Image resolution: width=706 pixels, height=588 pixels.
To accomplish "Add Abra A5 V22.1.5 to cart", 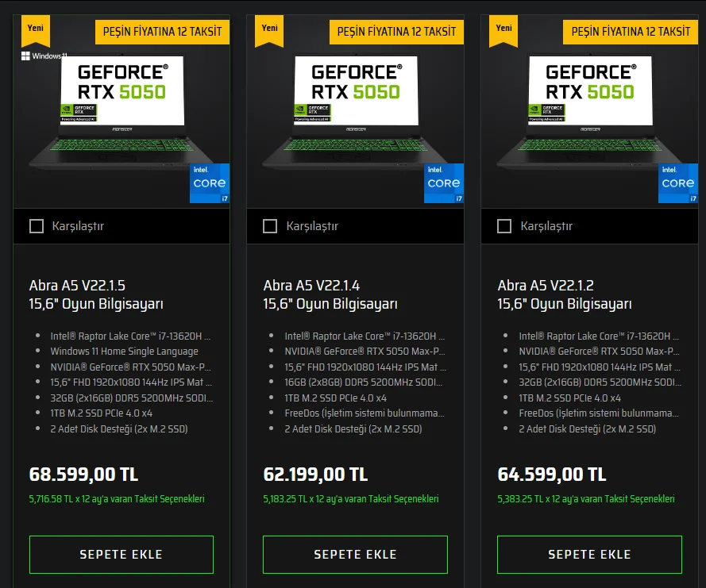I will (x=122, y=554).
